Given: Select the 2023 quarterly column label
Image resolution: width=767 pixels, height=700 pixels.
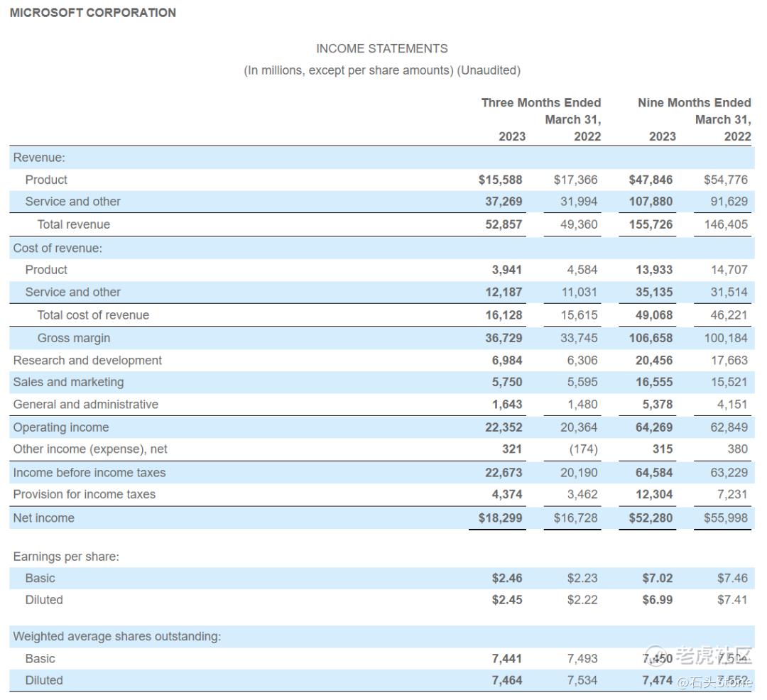Looking at the screenshot, I should 511,136.
